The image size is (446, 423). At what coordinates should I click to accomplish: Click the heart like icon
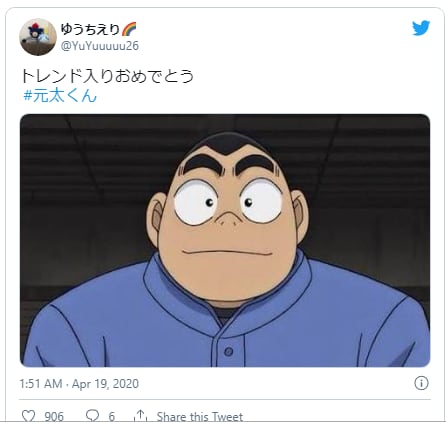click(28, 416)
